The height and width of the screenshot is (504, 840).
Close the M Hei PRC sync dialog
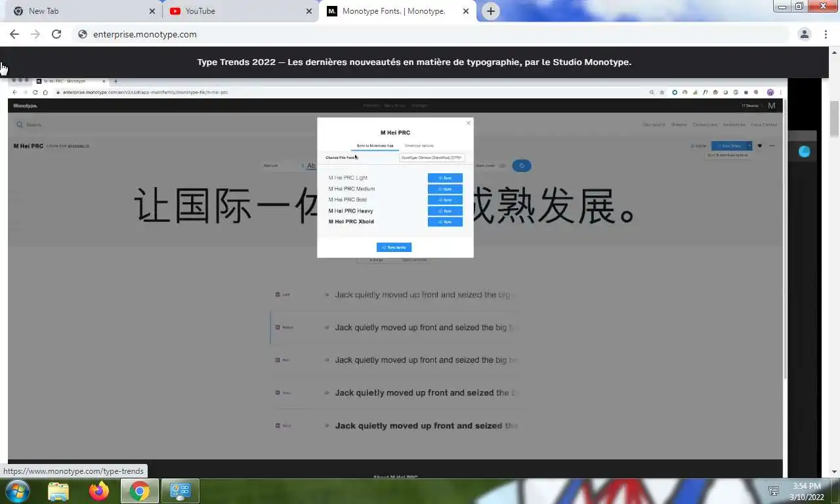coord(468,123)
